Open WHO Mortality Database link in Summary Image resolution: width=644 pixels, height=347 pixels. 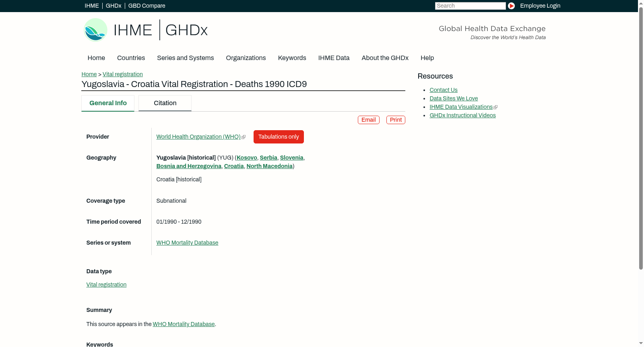(x=184, y=324)
